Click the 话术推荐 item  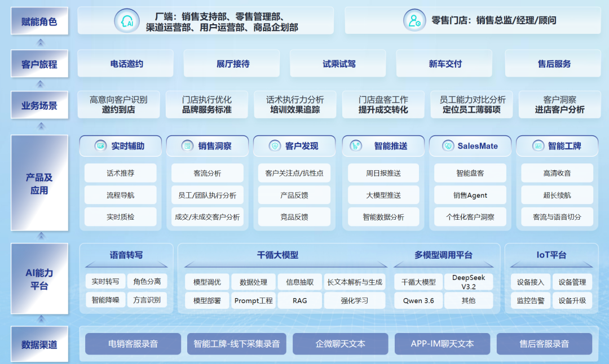[121, 173]
